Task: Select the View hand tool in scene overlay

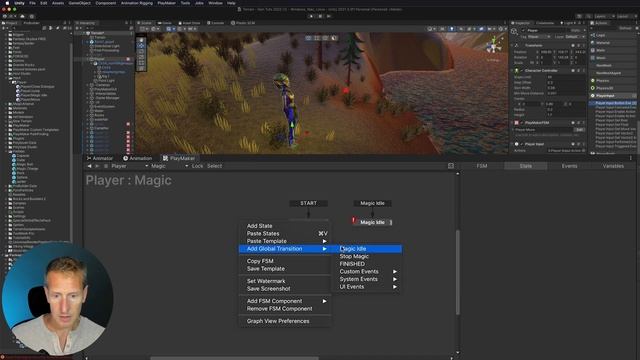Action: pos(141,40)
